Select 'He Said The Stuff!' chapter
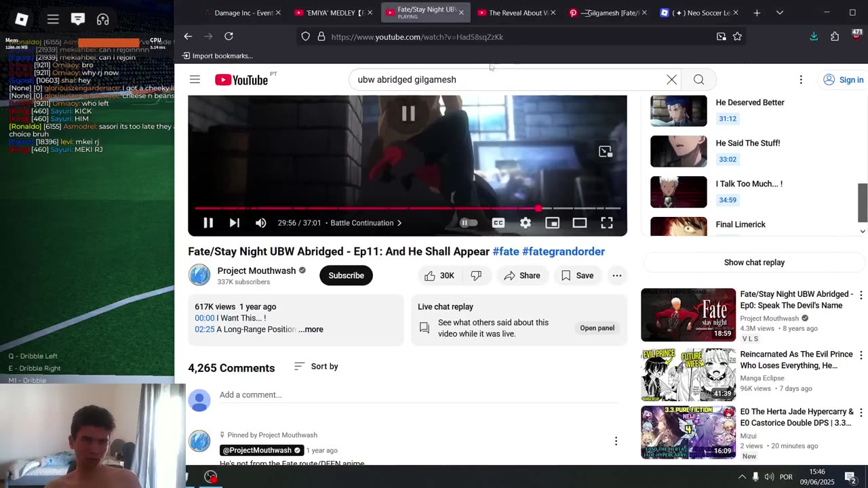868x488 pixels. tap(750, 151)
